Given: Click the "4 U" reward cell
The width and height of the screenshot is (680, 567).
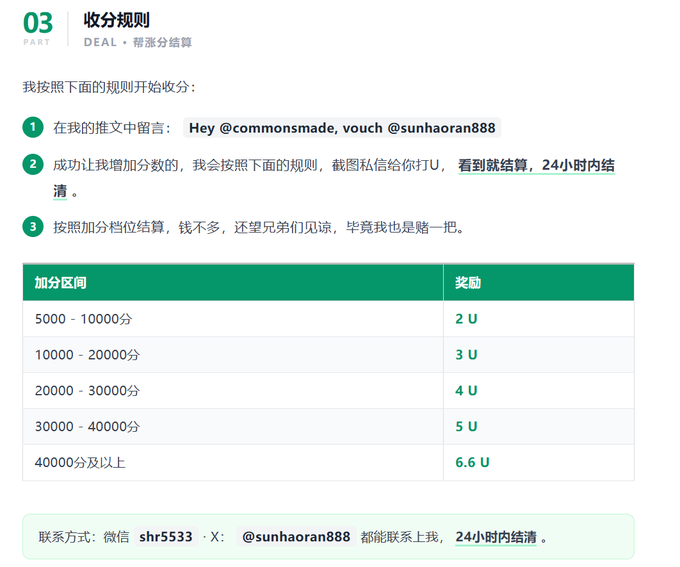Looking at the screenshot, I should tap(539, 390).
